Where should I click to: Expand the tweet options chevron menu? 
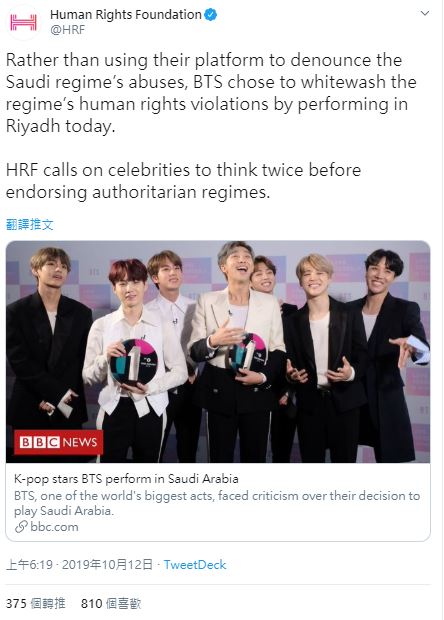[x=425, y=13]
